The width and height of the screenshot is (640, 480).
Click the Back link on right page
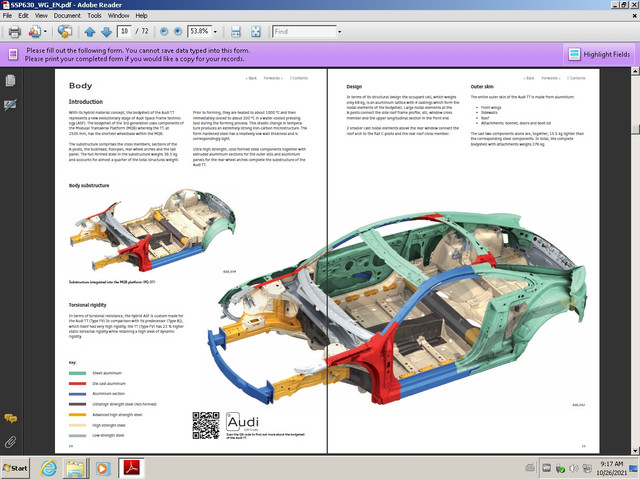(x=529, y=78)
